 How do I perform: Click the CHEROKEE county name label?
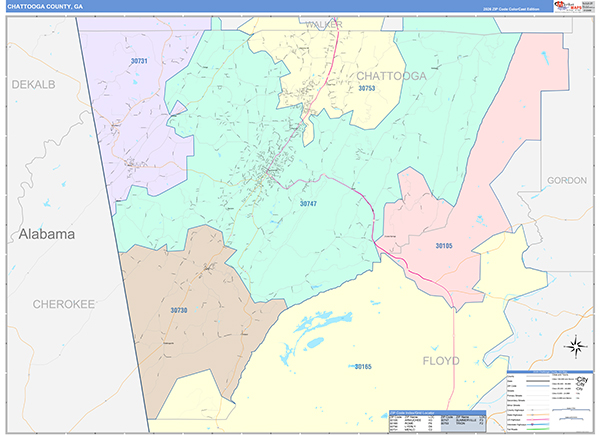[x=64, y=305]
